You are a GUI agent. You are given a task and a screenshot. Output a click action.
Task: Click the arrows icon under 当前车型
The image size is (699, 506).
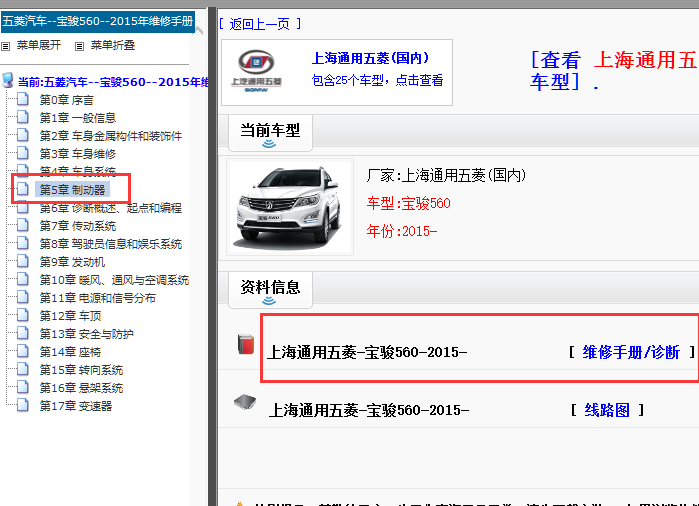[x=269, y=144]
